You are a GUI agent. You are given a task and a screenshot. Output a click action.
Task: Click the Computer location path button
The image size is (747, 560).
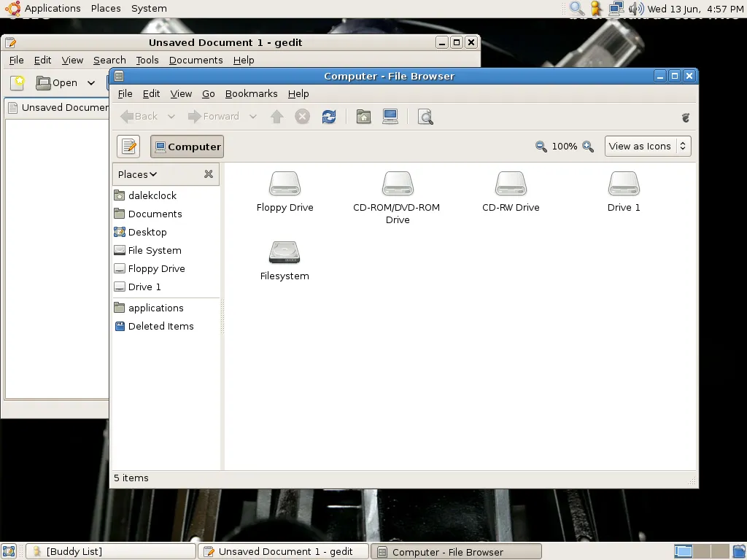(187, 147)
